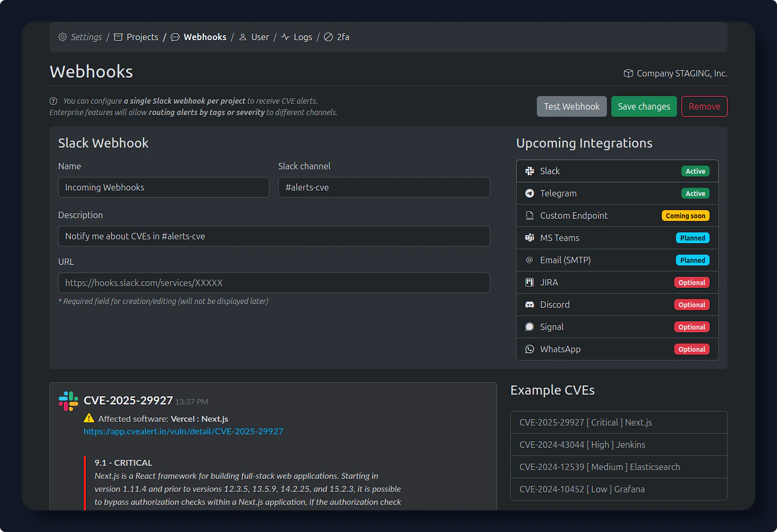Open the Projects tab
The image size is (777, 532).
click(136, 37)
